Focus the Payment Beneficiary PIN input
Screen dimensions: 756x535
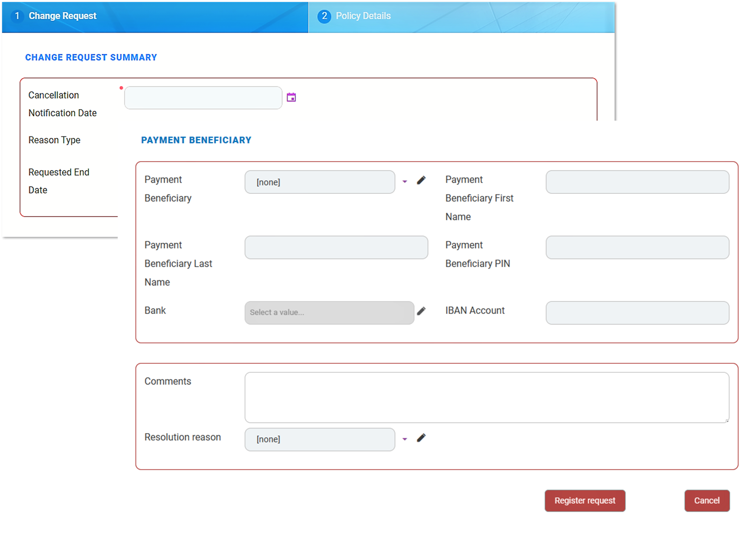(637, 247)
